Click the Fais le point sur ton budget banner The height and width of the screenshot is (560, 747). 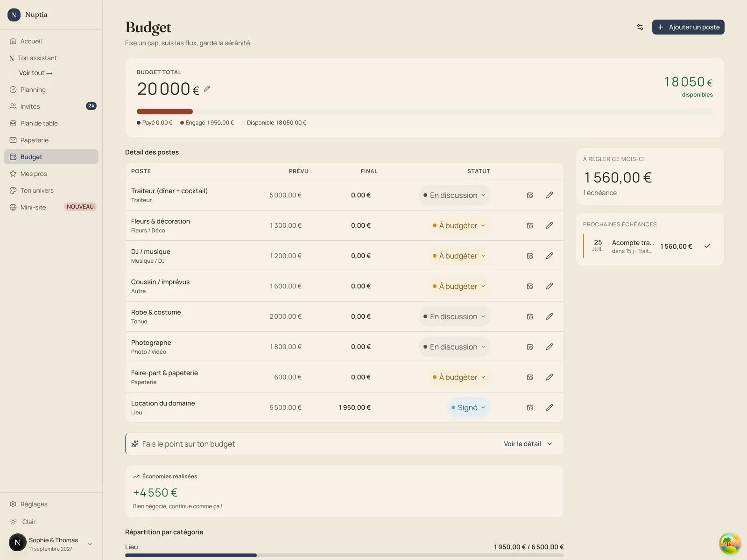[x=345, y=444]
